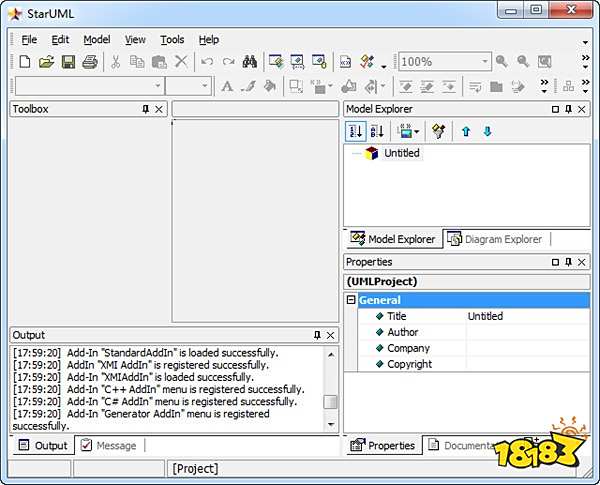Click Output panel scrollbar up arrow

pyautogui.click(x=331, y=354)
